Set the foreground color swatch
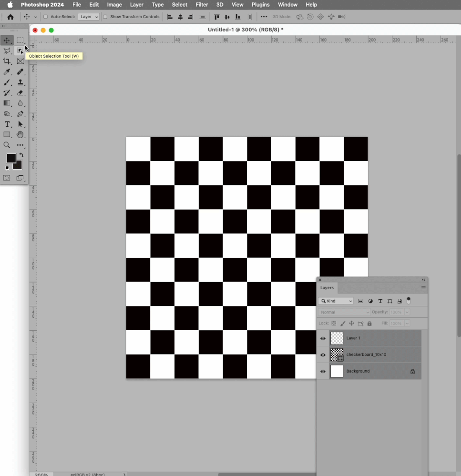The image size is (461, 476). 10,158
